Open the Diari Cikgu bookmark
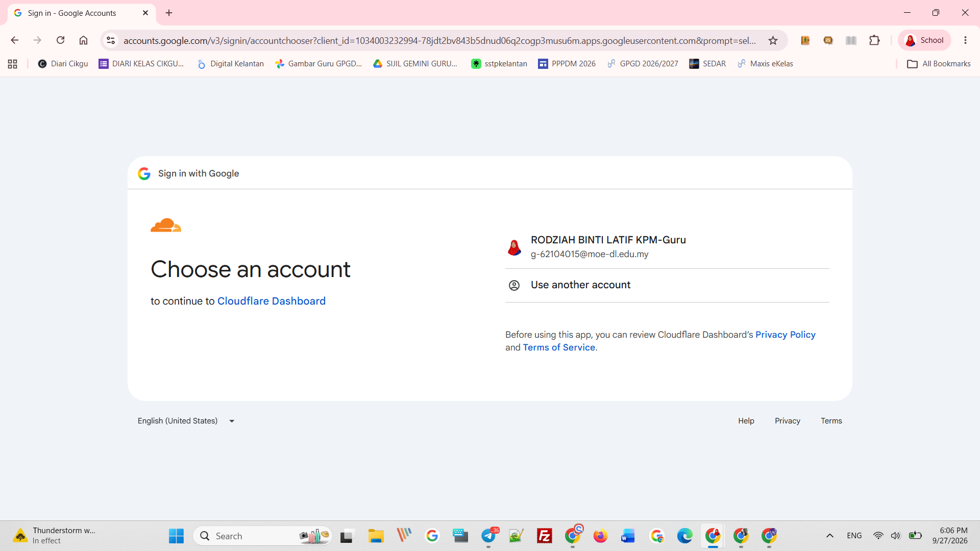 (x=63, y=64)
